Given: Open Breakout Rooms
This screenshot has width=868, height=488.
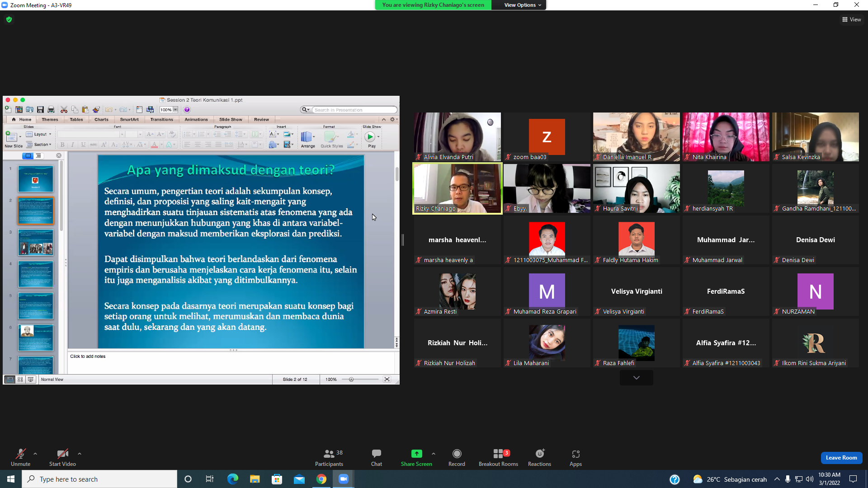Looking at the screenshot, I should [498, 457].
